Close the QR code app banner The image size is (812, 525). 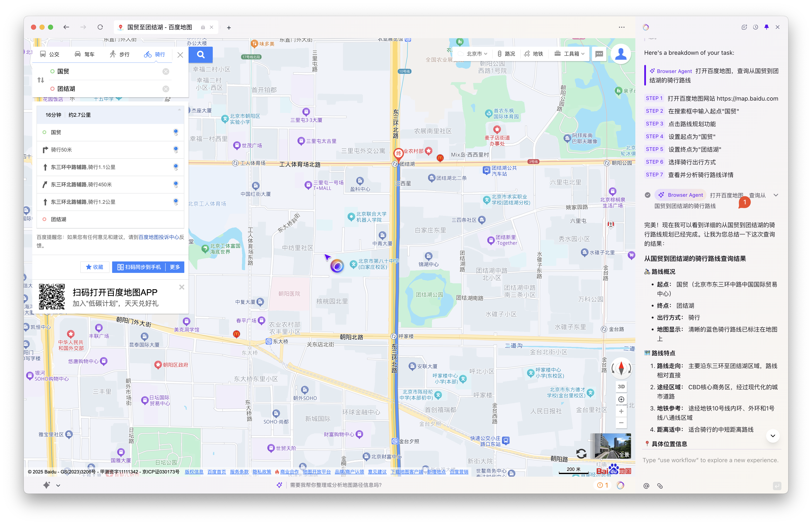[x=182, y=287]
